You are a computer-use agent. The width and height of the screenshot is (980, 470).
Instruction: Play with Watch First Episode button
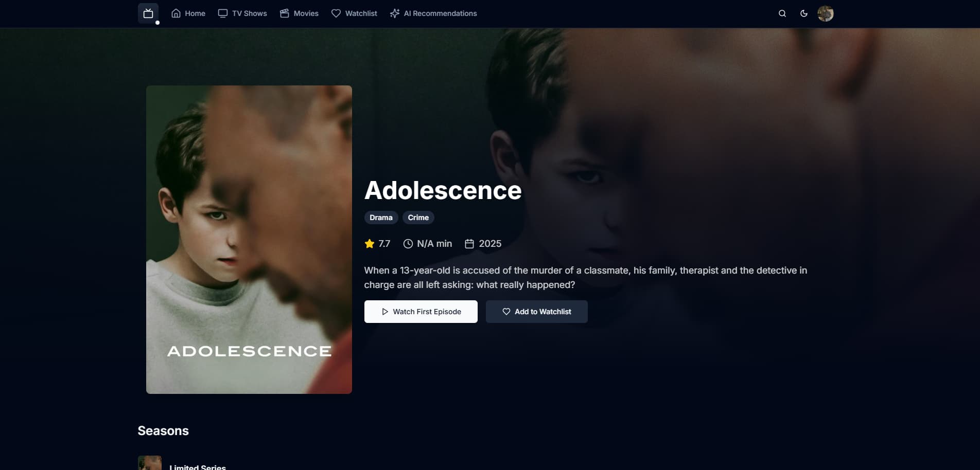pos(421,312)
